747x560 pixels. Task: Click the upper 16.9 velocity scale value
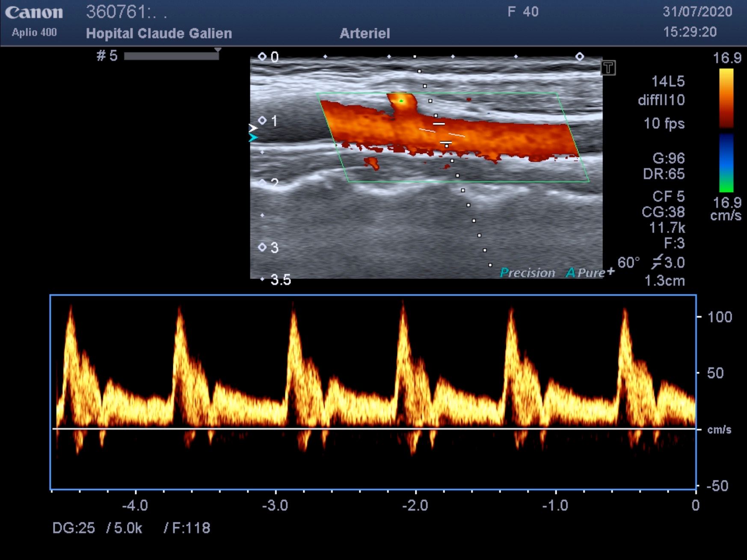click(x=727, y=58)
